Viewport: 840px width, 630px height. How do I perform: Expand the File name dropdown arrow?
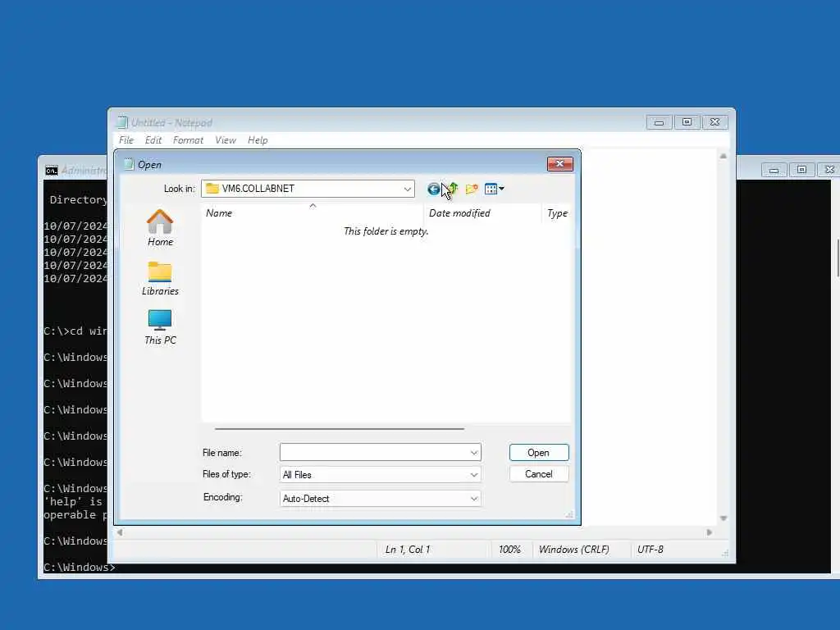click(474, 453)
